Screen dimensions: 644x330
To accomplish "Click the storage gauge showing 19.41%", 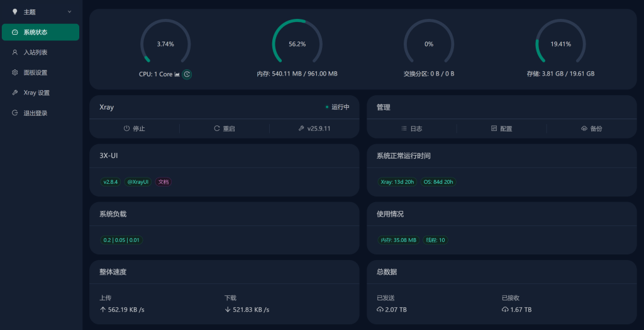I will tap(560, 44).
